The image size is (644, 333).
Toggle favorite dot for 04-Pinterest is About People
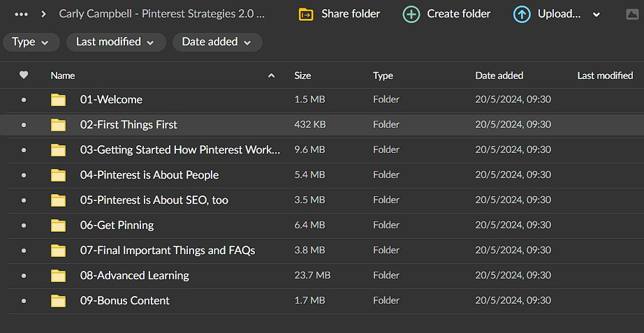pyautogui.click(x=24, y=175)
